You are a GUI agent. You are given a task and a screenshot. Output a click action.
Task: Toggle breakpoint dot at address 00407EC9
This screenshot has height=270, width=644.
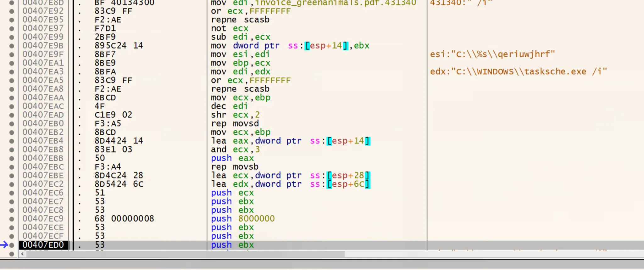click(x=12, y=219)
